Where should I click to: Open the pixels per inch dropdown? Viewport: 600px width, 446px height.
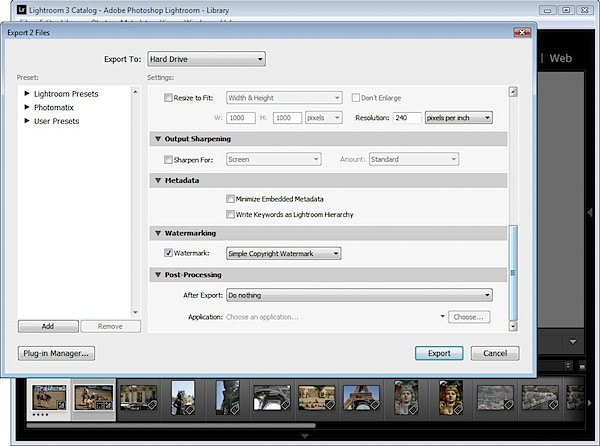tap(458, 118)
